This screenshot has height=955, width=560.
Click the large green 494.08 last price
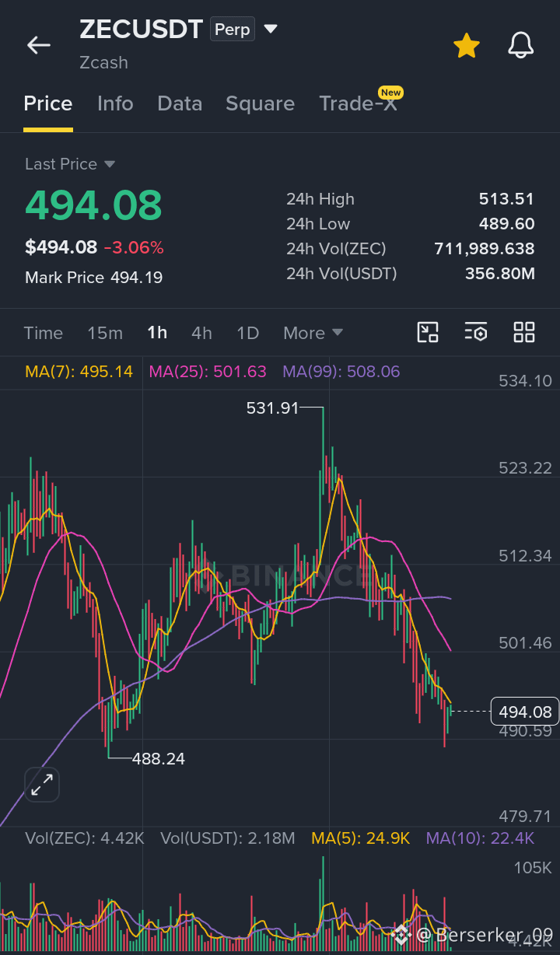(x=93, y=205)
